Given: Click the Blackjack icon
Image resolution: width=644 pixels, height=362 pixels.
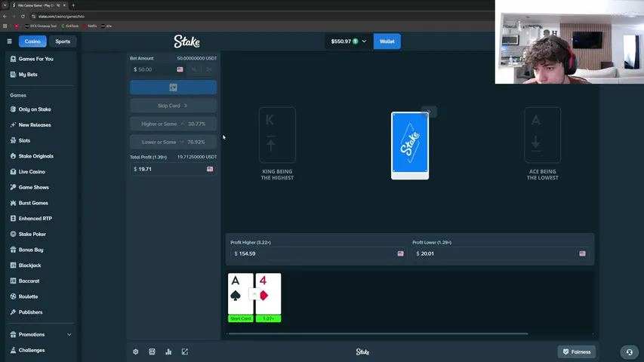Looking at the screenshot, I should pos(13,265).
